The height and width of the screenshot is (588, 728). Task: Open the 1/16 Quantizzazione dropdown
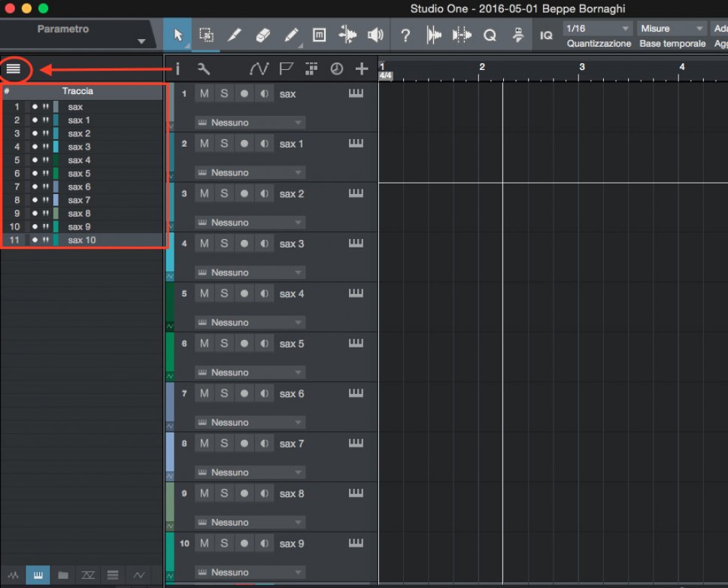(597, 29)
